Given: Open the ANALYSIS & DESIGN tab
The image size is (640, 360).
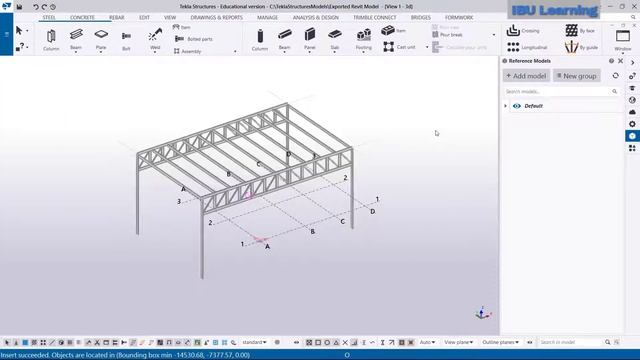Looking at the screenshot, I should click(316, 18).
